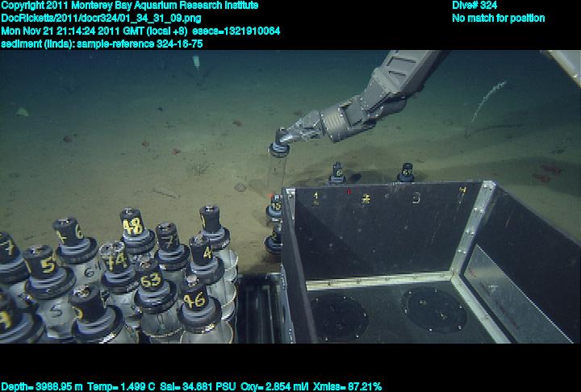Select the 'Sal= 34.681 PSU' readout
Image resolution: width=581 pixels, height=392 pixels.
pyautogui.click(x=198, y=387)
